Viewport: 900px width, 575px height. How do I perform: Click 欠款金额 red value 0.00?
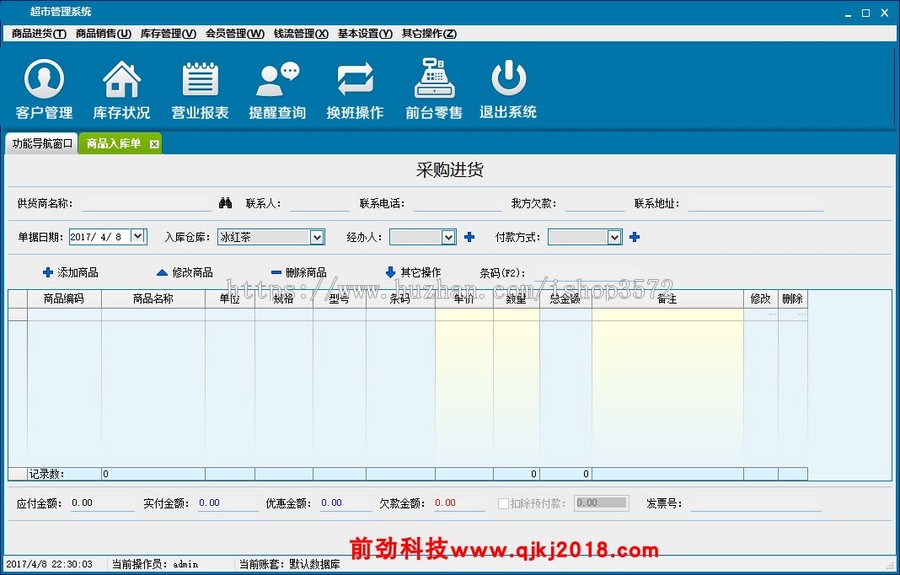(x=445, y=503)
